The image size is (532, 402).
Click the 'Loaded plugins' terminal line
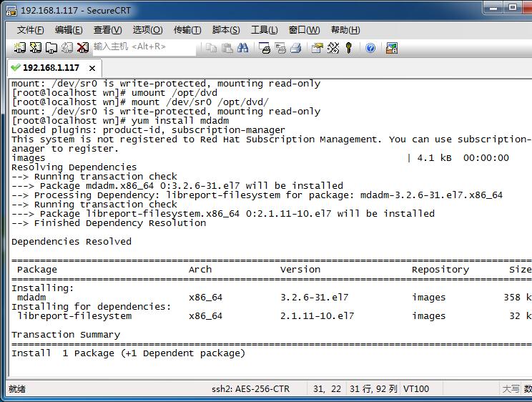(148, 130)
